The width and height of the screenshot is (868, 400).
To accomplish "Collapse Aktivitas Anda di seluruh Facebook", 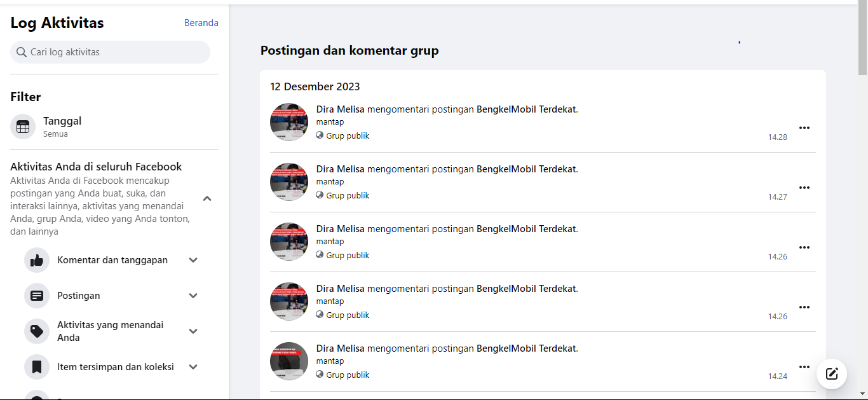I will [x=207, y=199].
